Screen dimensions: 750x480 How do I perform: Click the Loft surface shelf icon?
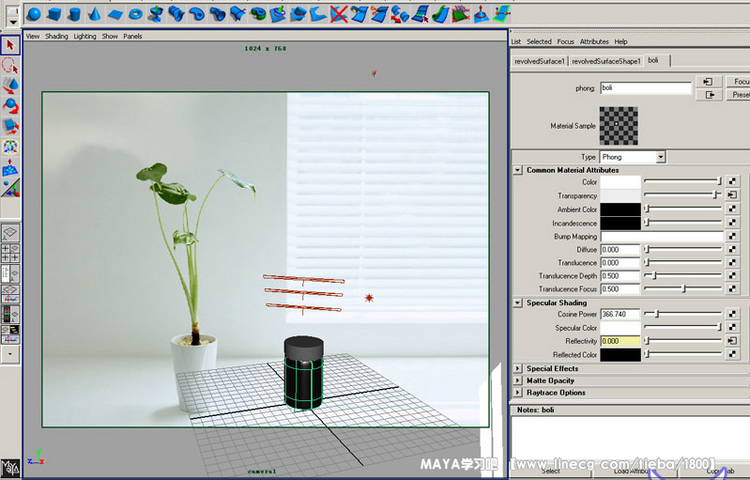click(x=176, y=14)
